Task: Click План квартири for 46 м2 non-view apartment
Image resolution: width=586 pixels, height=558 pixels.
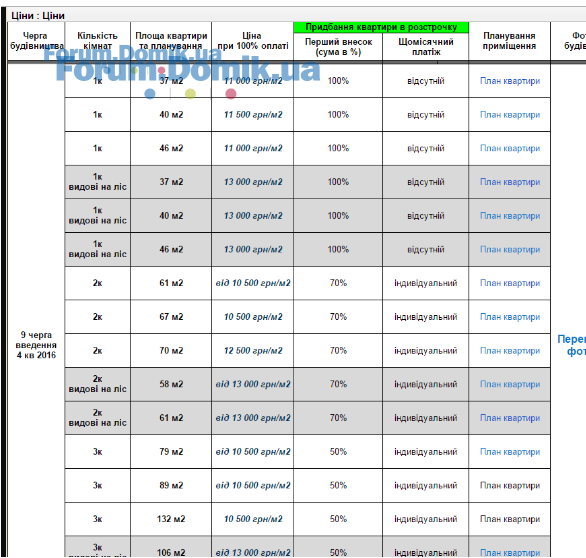Action: point(510,148)
